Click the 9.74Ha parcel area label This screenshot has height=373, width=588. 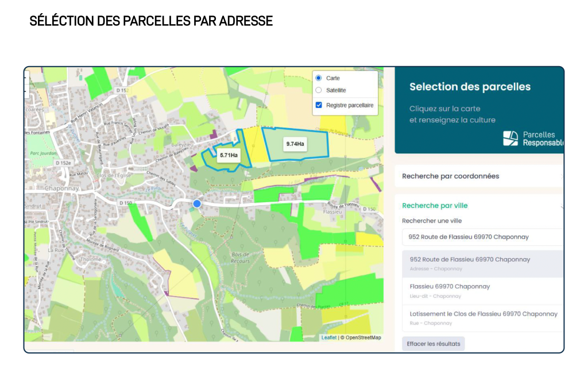coord(295,143)
